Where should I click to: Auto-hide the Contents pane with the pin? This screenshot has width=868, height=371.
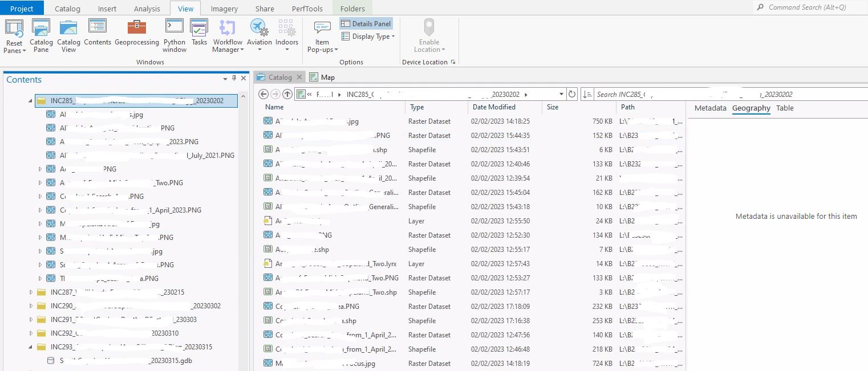click(234, 79)
